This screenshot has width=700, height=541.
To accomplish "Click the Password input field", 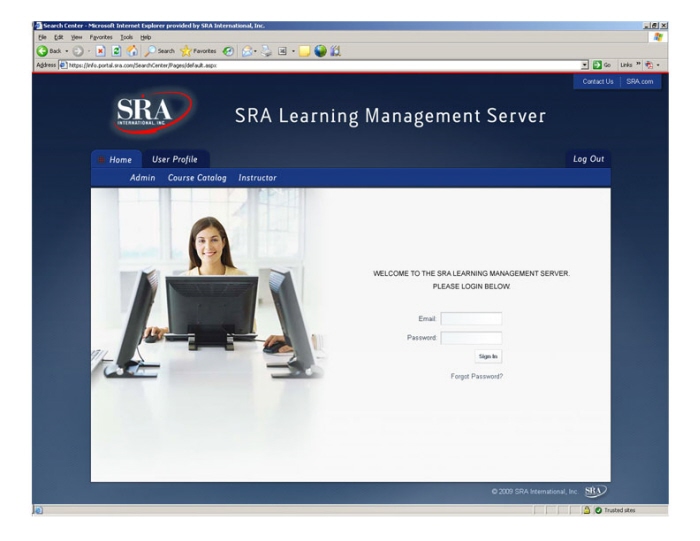I will click(x=471, y=338).
